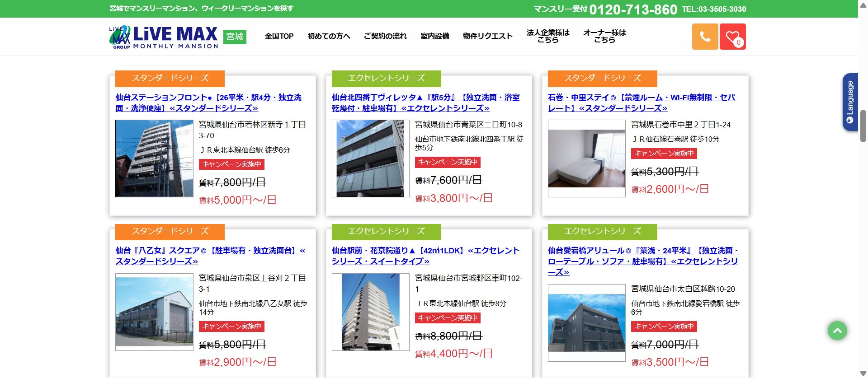
Task: Open the red heart favorites icon
Action: [x=732, y=37]
